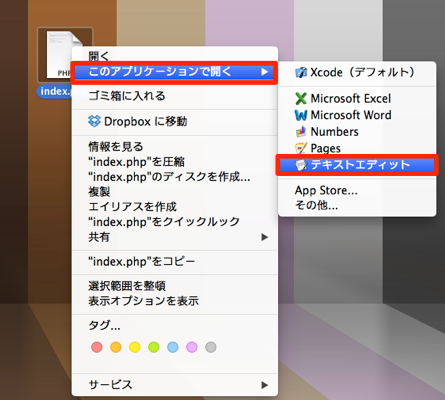This screenshot has width=445, height=400.
Task: Open with テキストエディット
Action: (x=357, y=165)
